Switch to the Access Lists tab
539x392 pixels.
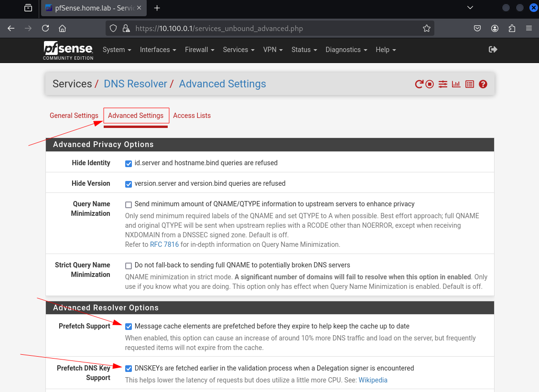(x=192, y=116)
